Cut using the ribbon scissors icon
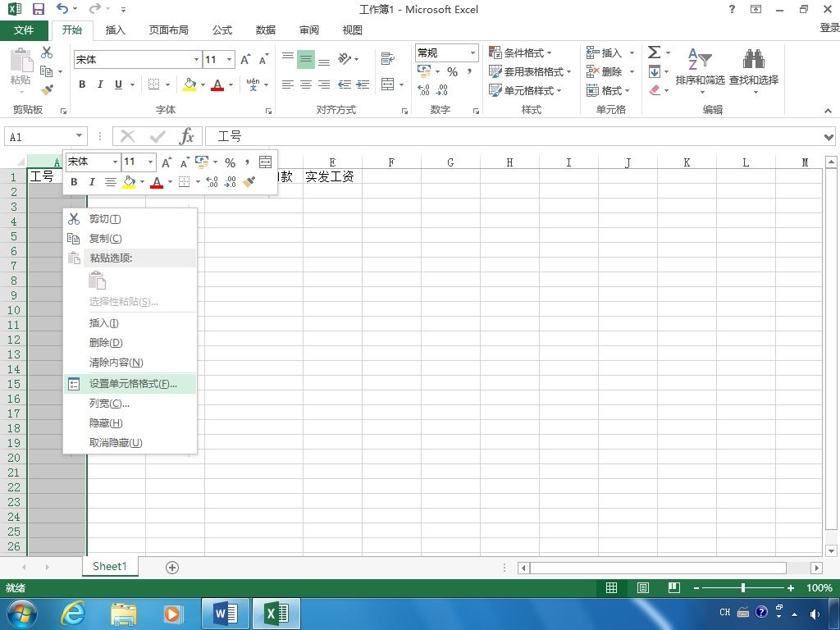This screenshot has width=840, height=630. pos(47,52)
